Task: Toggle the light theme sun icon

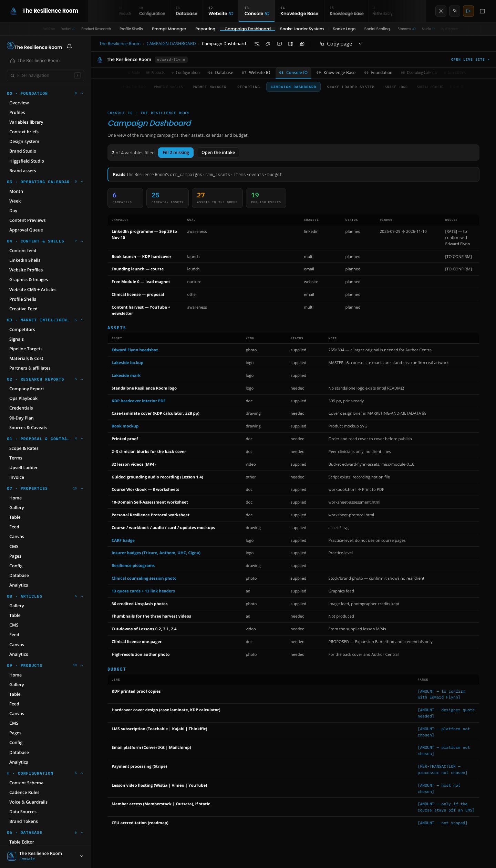Action: (441, 11)
